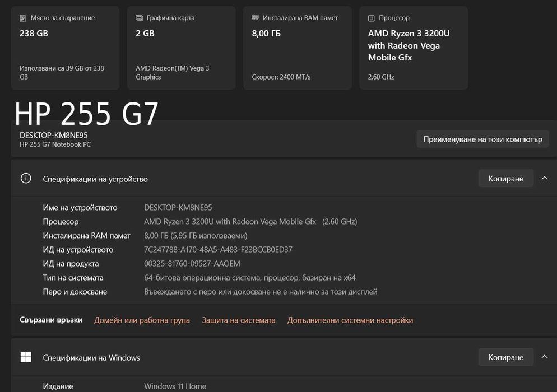Click the 2.60 GHz text in processor card
557x392 pixels.
(x=381, y=77)
